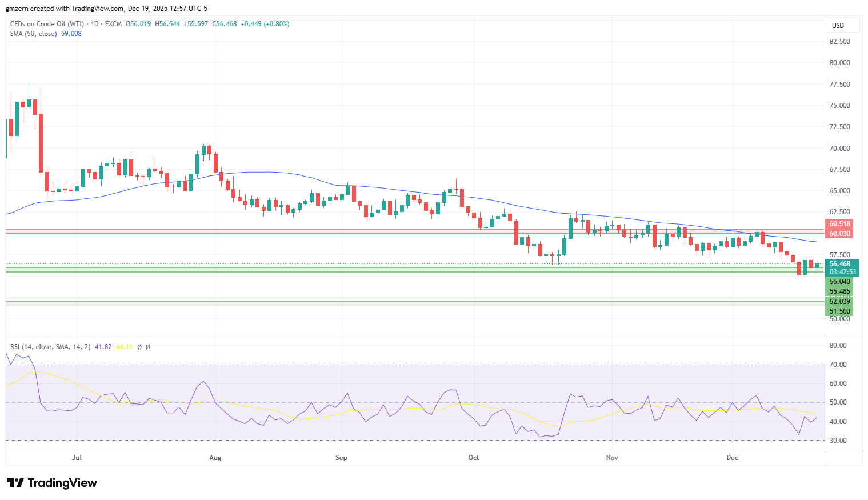The height and width of the screenshot is (500, 868).
Task: Click the RSI moving average value 44.11
Action: pos(124,347)
